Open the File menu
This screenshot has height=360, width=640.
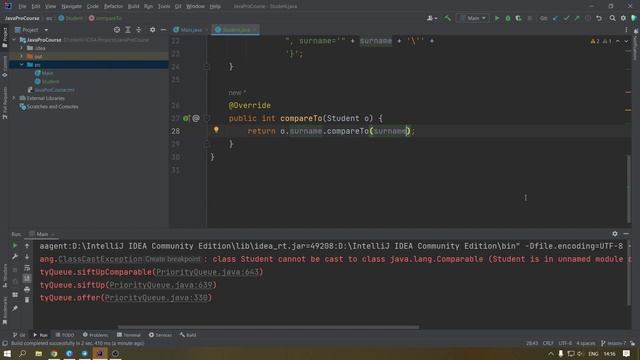click(x=22, y=6)
